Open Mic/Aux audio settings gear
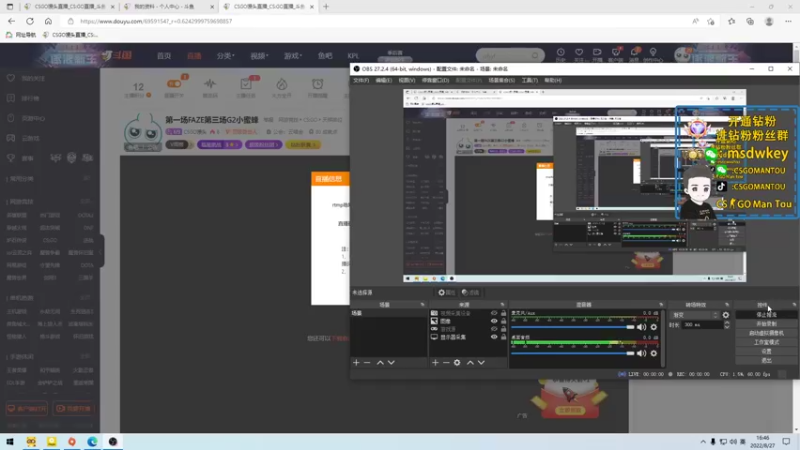Viewport: 800px width, 450px height. coord(654,327)
